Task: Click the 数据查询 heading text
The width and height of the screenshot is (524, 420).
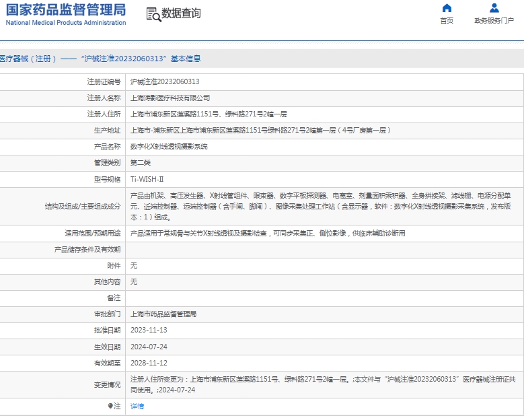Action: point(181,13)
